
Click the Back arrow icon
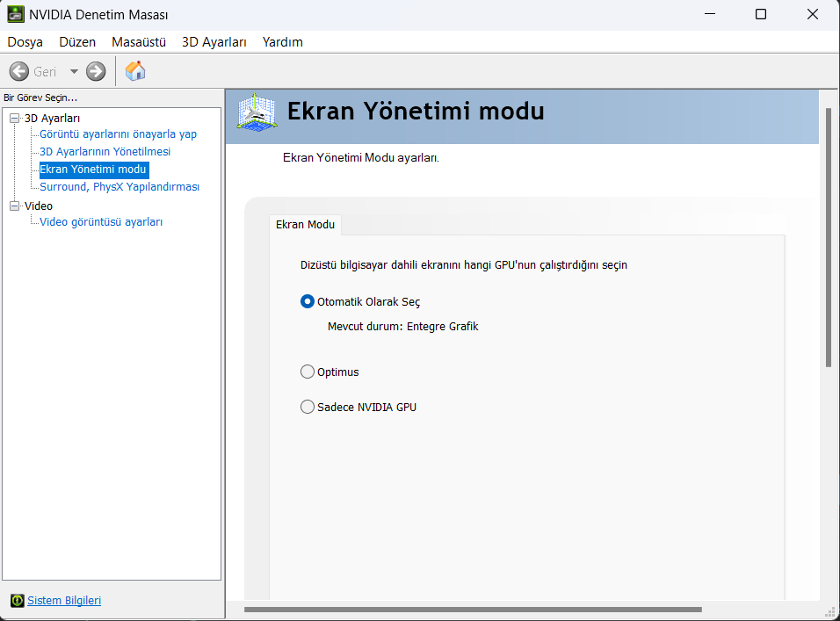pyautogui.click(x=19, y=71)
